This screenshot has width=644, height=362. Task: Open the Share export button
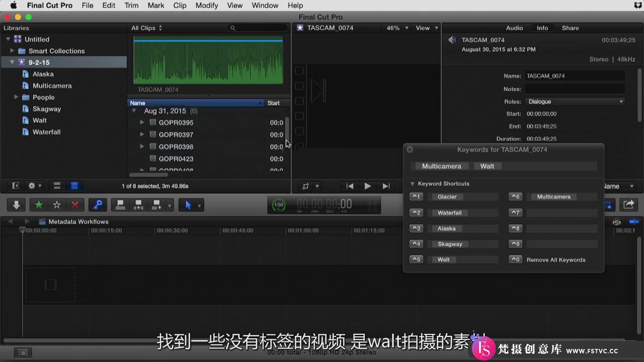(x=628, y=205)
